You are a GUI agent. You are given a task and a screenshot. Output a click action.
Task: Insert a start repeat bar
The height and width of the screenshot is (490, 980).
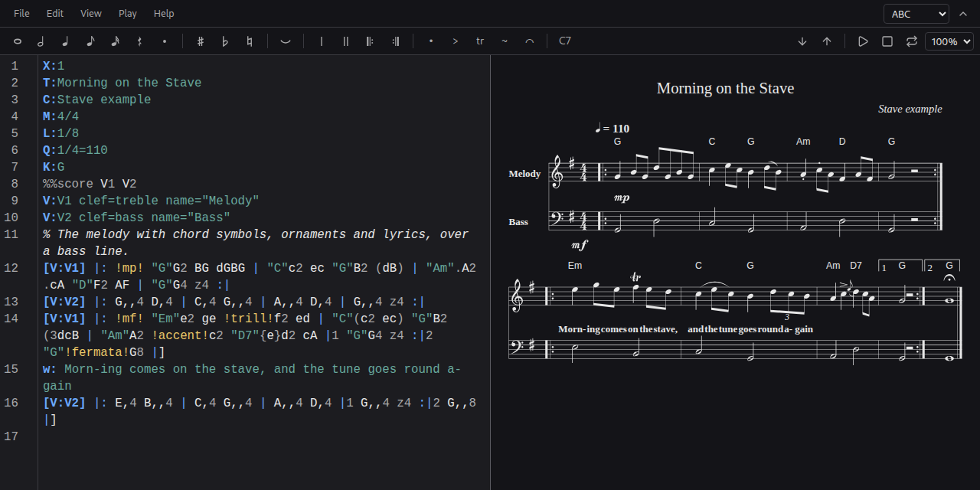click(371, 41)
